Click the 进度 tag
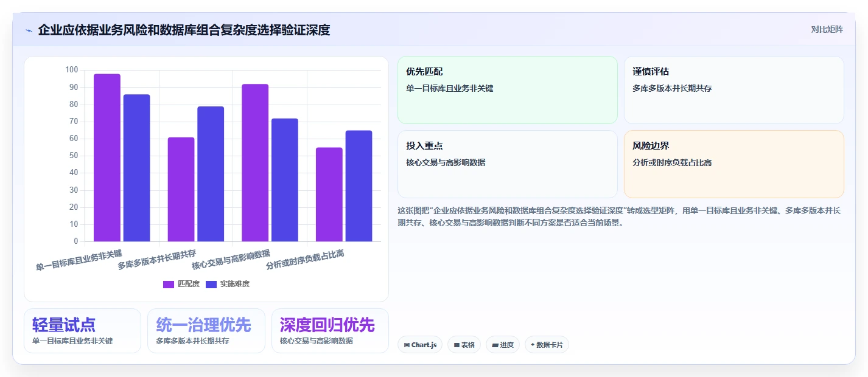The width and height of the screenshot is (868, 377). pyautogui.click(x=503, y=345)
